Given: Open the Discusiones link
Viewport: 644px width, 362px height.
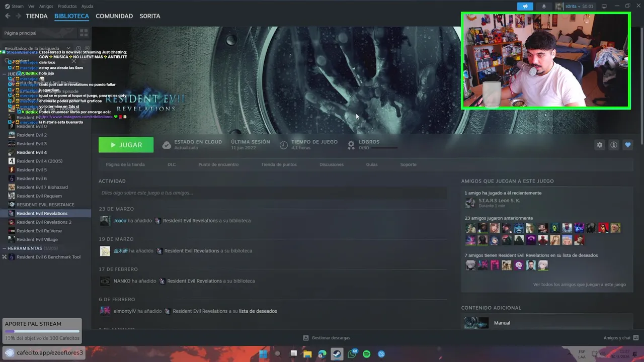Looking at the screenshot, I should 332,164.
